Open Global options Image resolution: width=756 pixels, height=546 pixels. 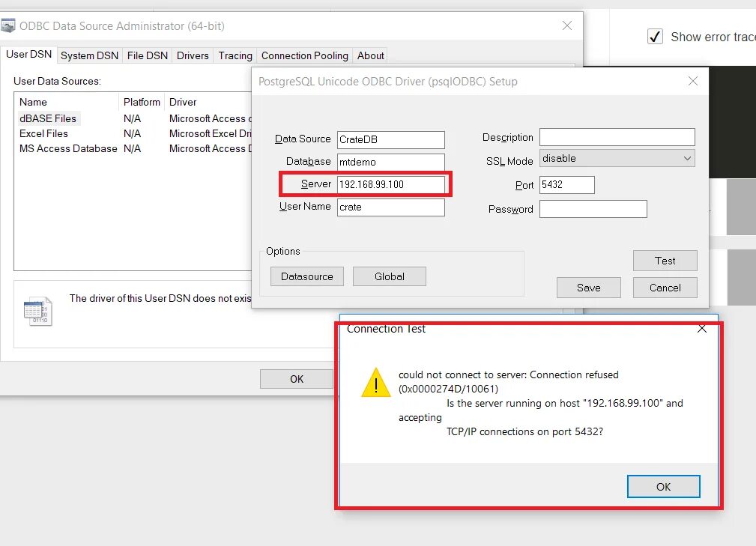tap(390, 276)
